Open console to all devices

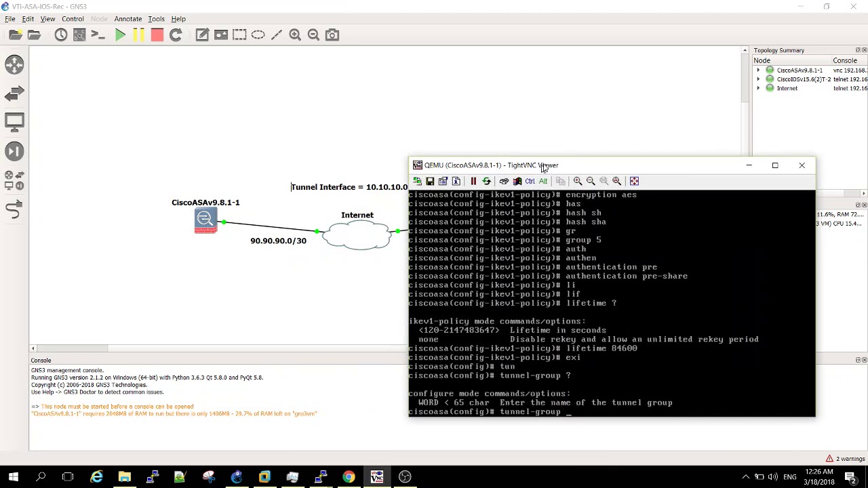pyautogui.click(x=98, y=35)
